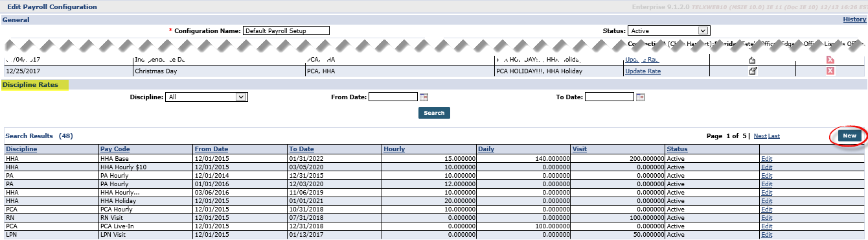Edit the HHA Hourly $10 row
868x240 pixels.
pyautogui.click(x=767, y=167)
